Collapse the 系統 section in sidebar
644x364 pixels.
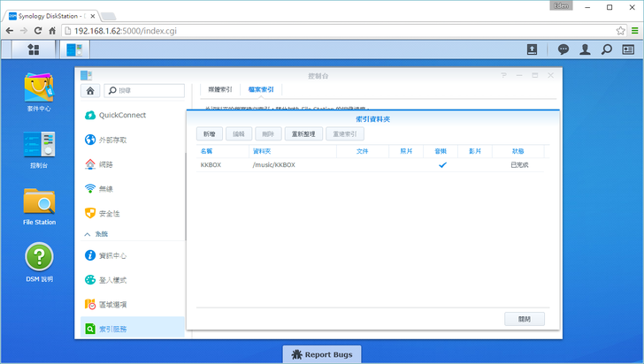[x=88, y=234]
